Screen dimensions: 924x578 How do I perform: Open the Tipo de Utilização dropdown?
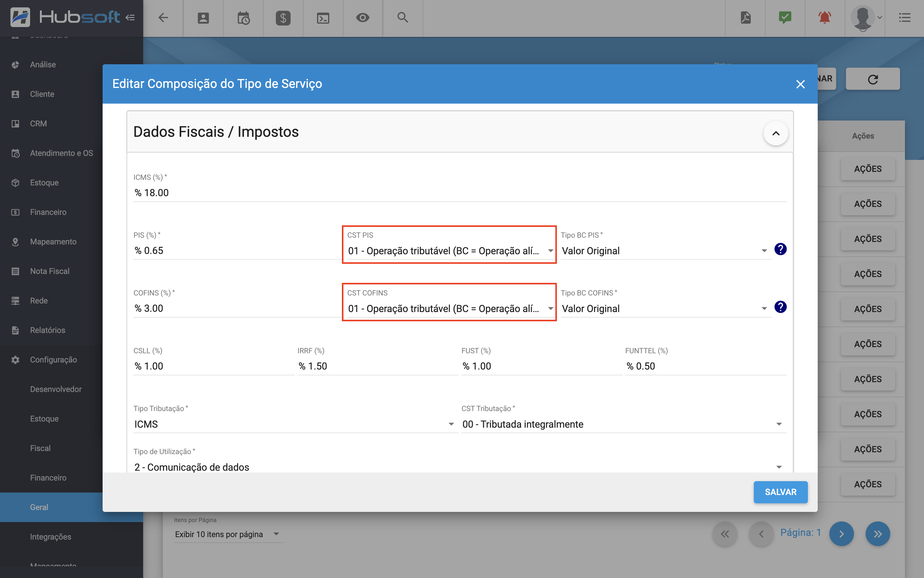(x=459, y=467)
